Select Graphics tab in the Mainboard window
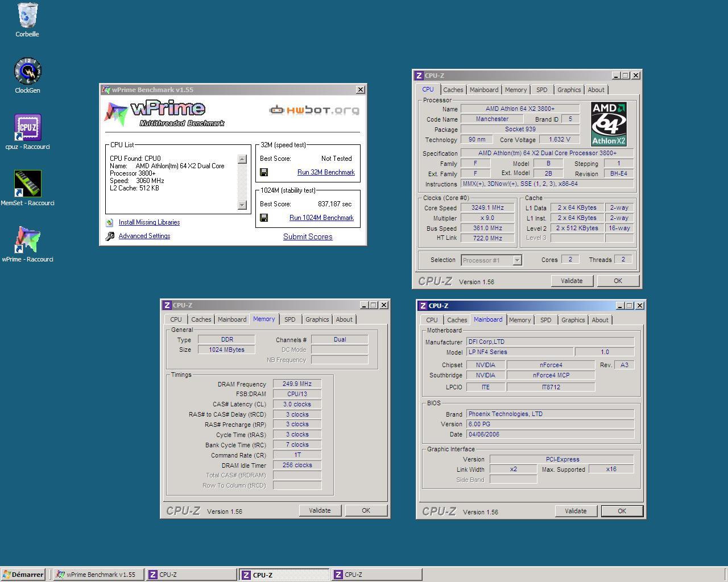The width and height of the screenshot is (728, 582). click(573, 320)
